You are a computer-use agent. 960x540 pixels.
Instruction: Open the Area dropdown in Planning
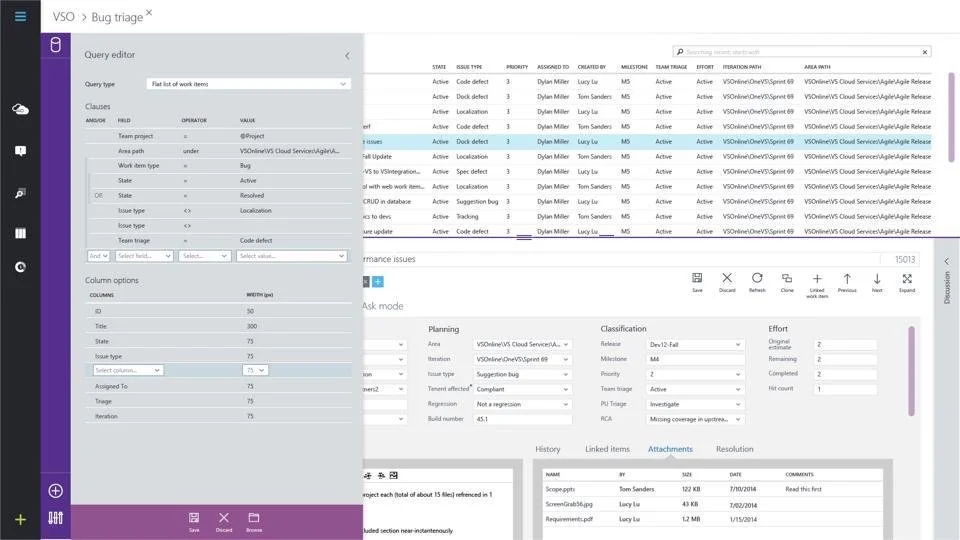[522, 345]
